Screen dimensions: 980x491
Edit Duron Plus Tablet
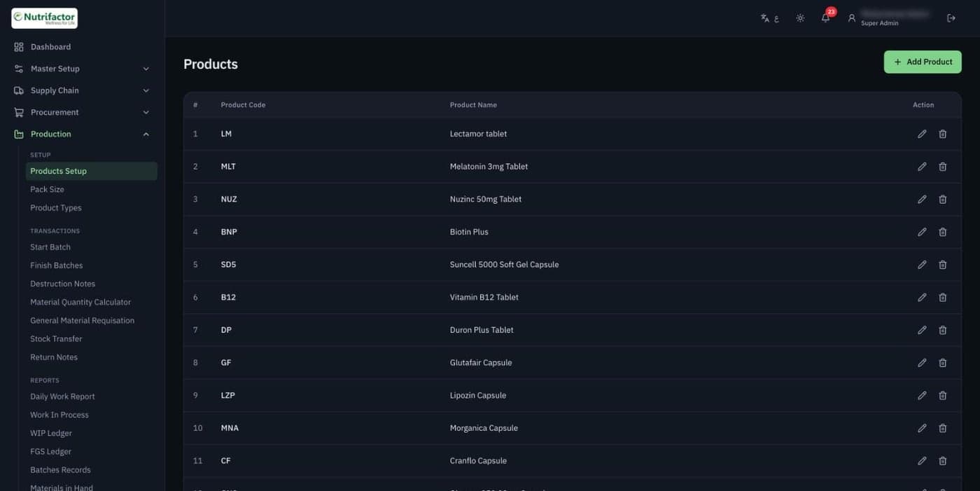[922, 330]
